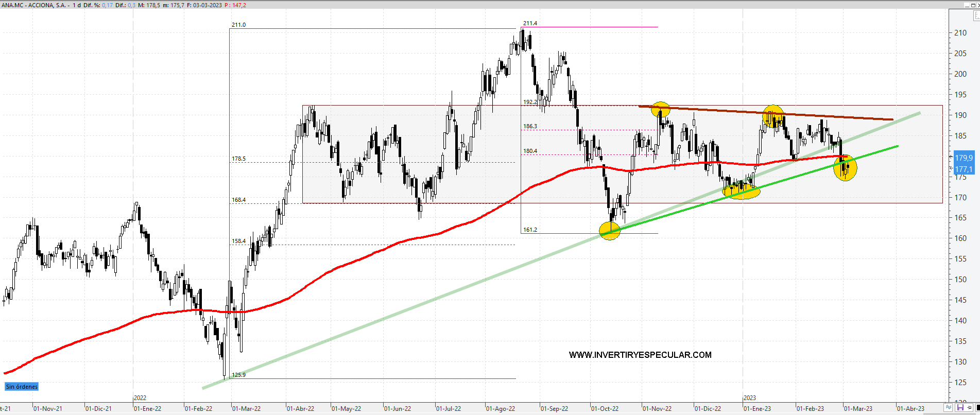Click the 211.4 high level label
This screenshot has width=980, height=415.
tap(530, 23)
